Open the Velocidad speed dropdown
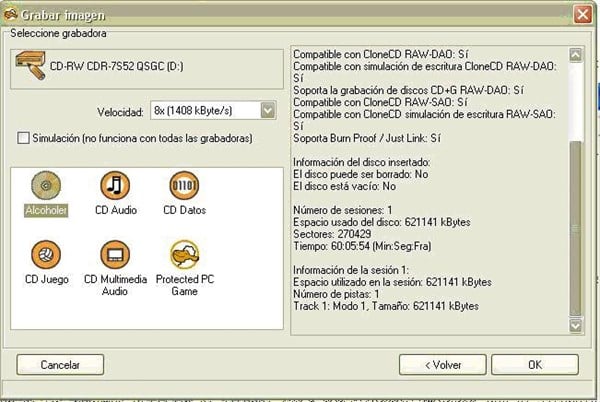Image resolution: width=600 pixels, height=402 pixels. 268,111
